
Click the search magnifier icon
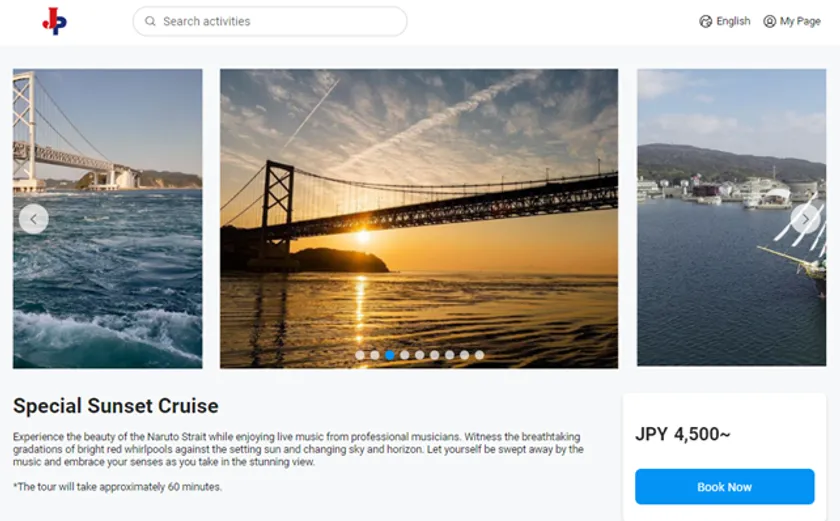click(x=150, y=21)
